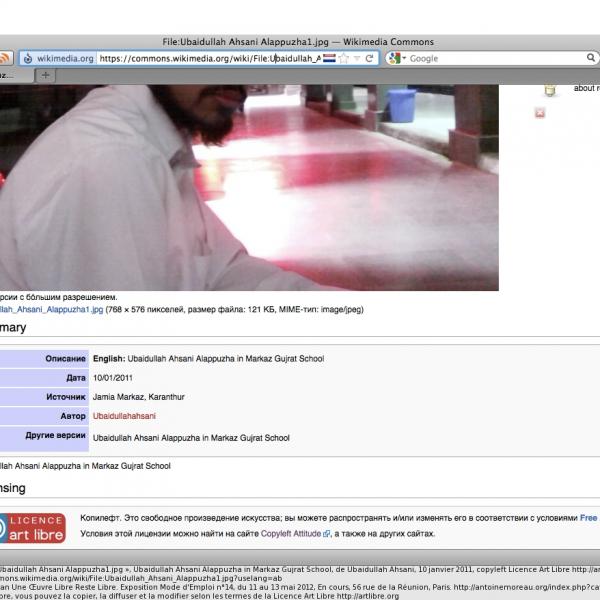
Task: Click the Автор label cell
Action: pyautogui.click(x=44, y=416)
